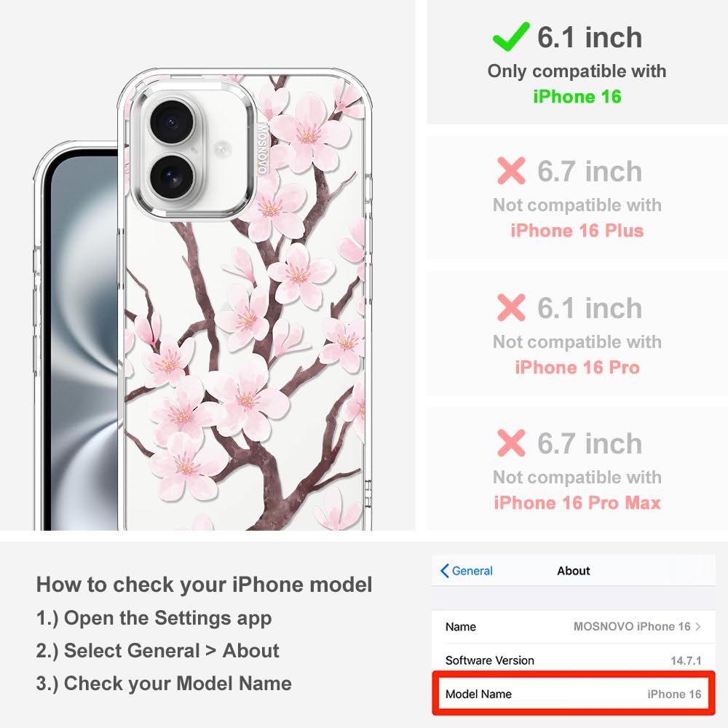Tap the General back link

(x=467, y=571)
